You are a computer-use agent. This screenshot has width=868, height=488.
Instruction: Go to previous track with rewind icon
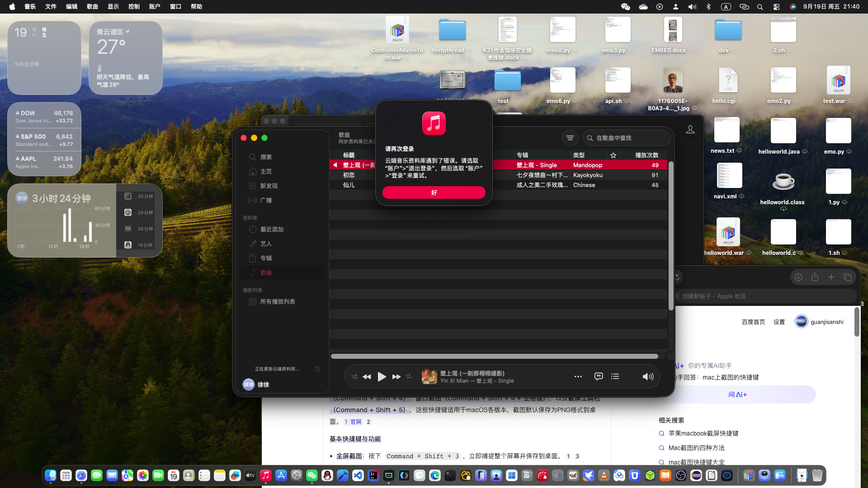point(367,376)
